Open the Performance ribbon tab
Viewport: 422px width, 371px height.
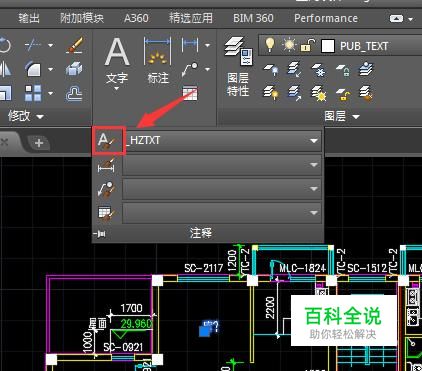coord(326,18)
